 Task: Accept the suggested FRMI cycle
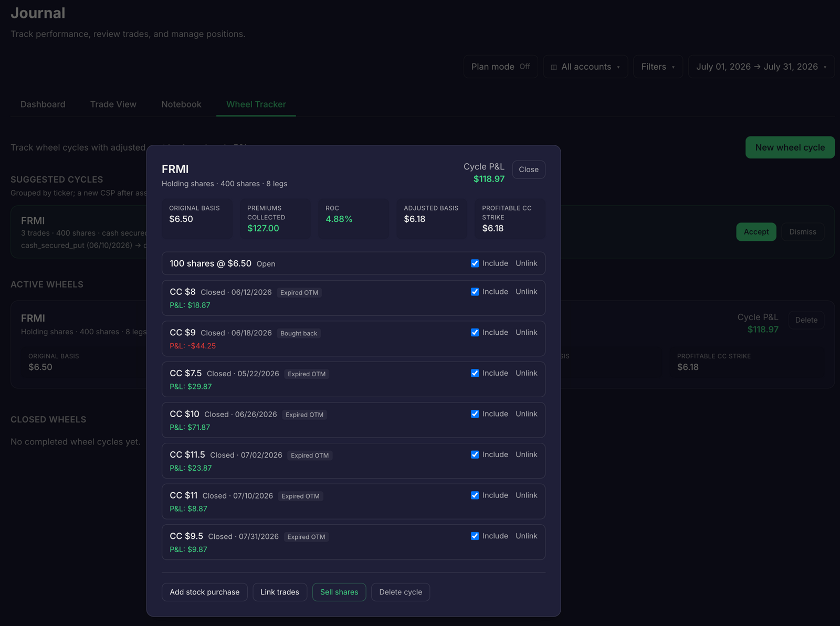coord(756,232)
